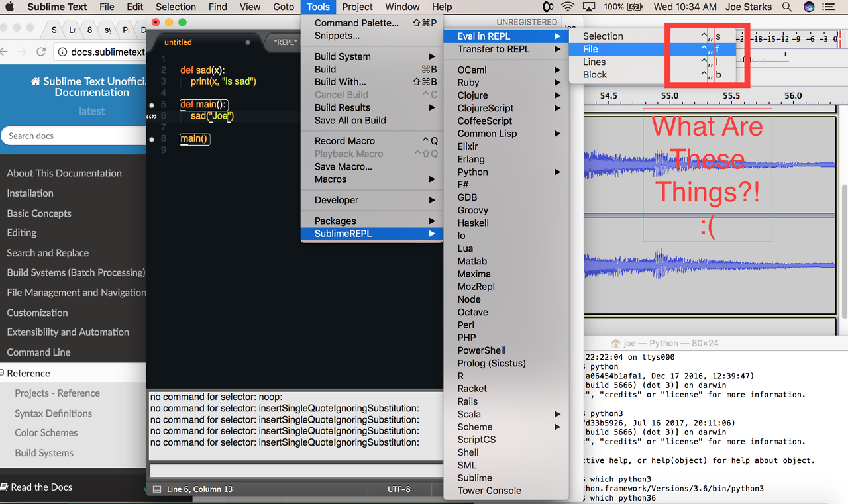Click the UTF-8 encoding status item

click(399, 489)
